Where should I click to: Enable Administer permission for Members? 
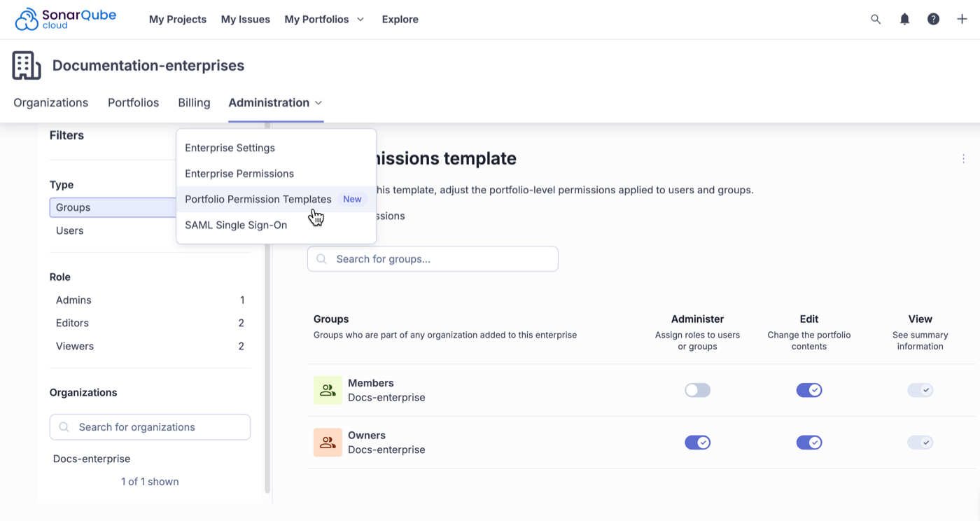[x=697, y=390]
